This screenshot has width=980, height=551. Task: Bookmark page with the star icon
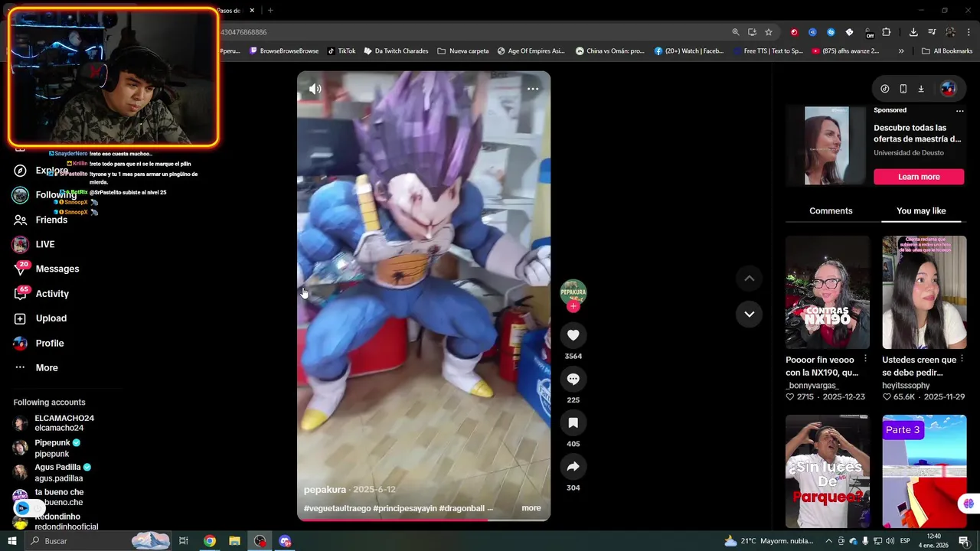point(769,32)
